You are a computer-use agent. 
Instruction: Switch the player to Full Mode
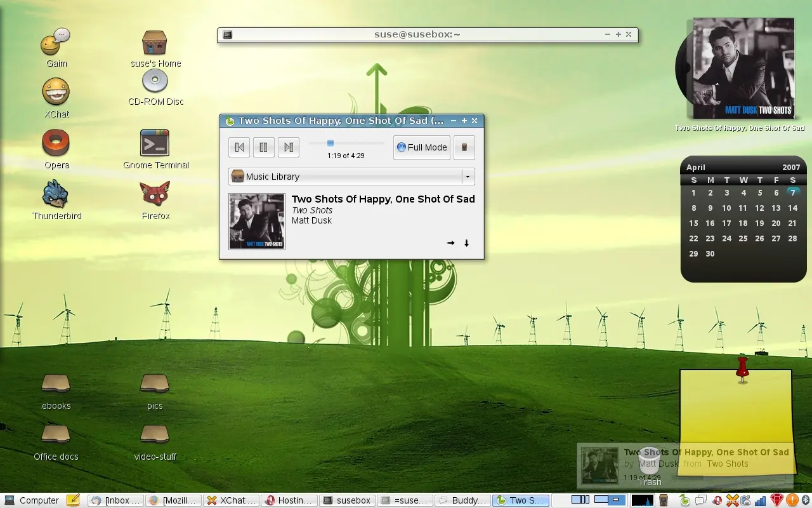pyautogui.click(x=422, y=147)
